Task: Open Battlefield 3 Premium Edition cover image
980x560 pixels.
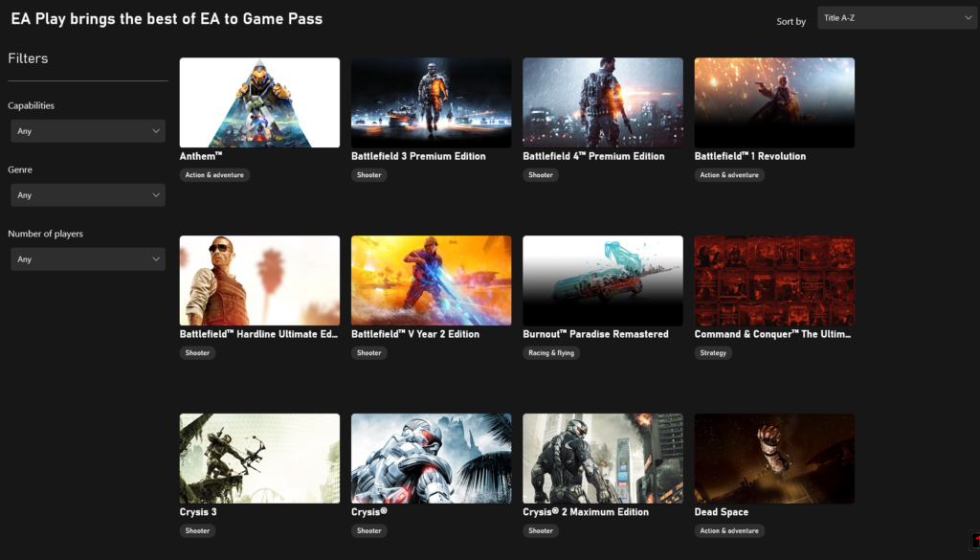Action: pos(431,102)
